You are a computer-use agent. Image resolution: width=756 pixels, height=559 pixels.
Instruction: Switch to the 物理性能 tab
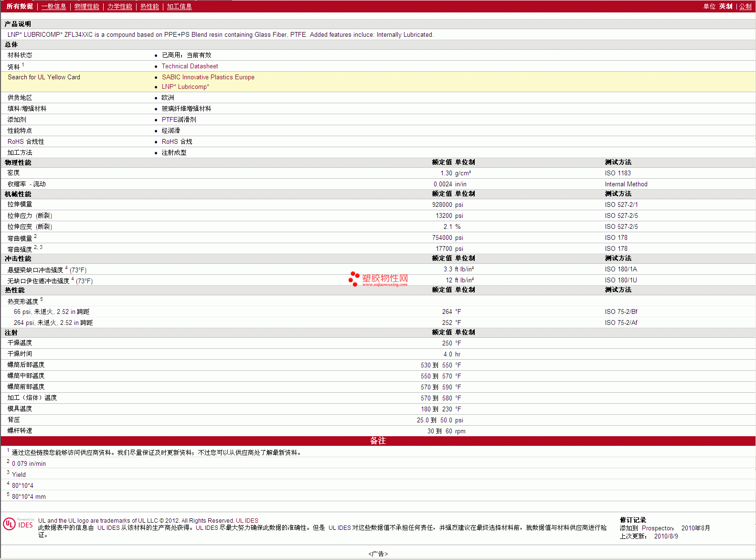coord(86,6)
